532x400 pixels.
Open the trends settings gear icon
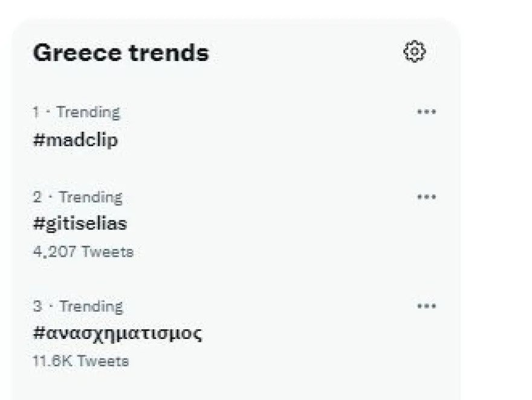click(x=414, y=52)
